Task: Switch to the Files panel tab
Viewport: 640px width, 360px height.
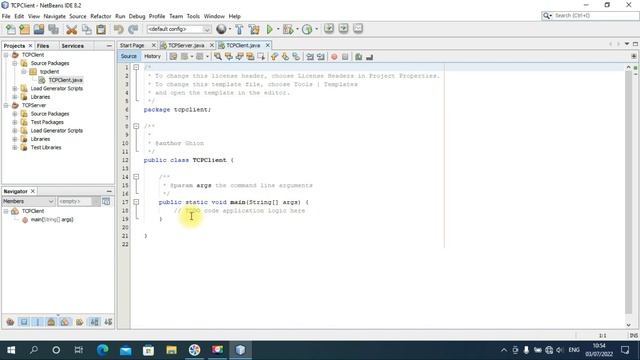Action: 43,46
